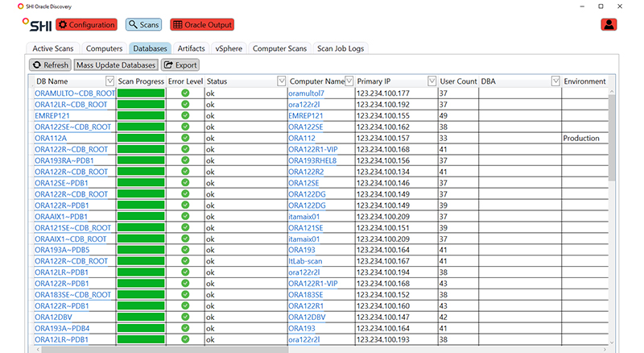Open the Scans magnifier button
This screenshot has height=353, width=644.
[143, 25]
